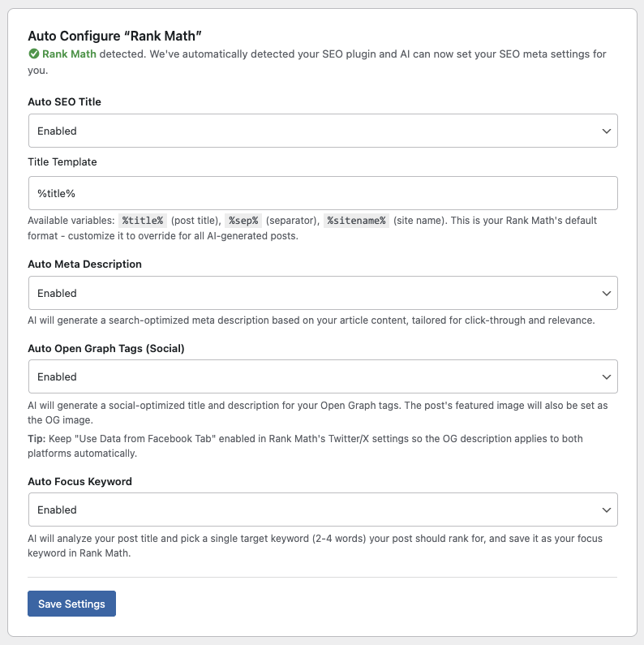The height and width of the screenshot is (645, 644).
Task: Open the Auto Open Graph Tags dropdown
Action: tap(323, 376)
